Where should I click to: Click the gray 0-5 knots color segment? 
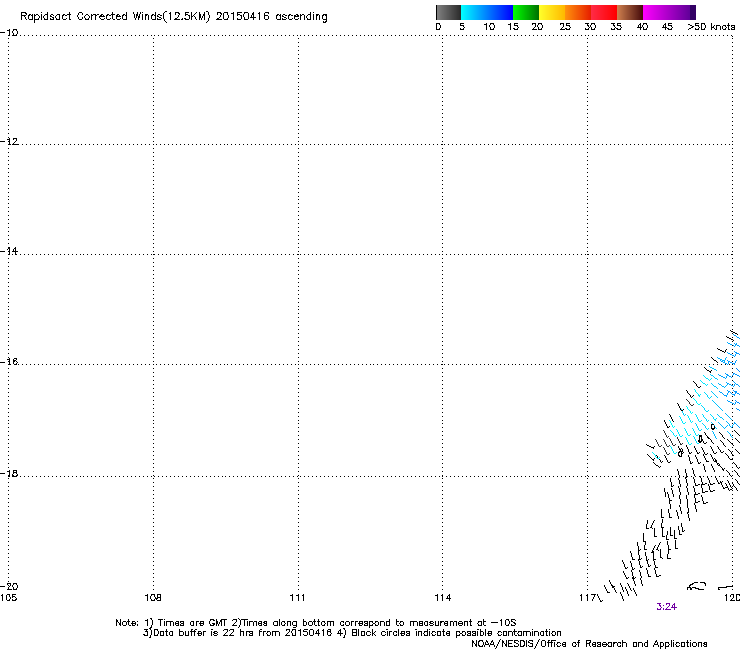coord(448,12)
